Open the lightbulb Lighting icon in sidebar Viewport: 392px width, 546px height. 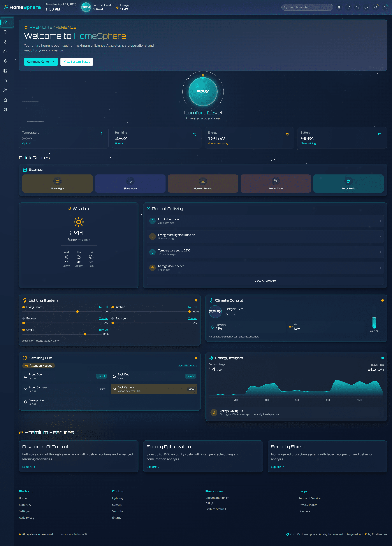click(x=5, y=32)
